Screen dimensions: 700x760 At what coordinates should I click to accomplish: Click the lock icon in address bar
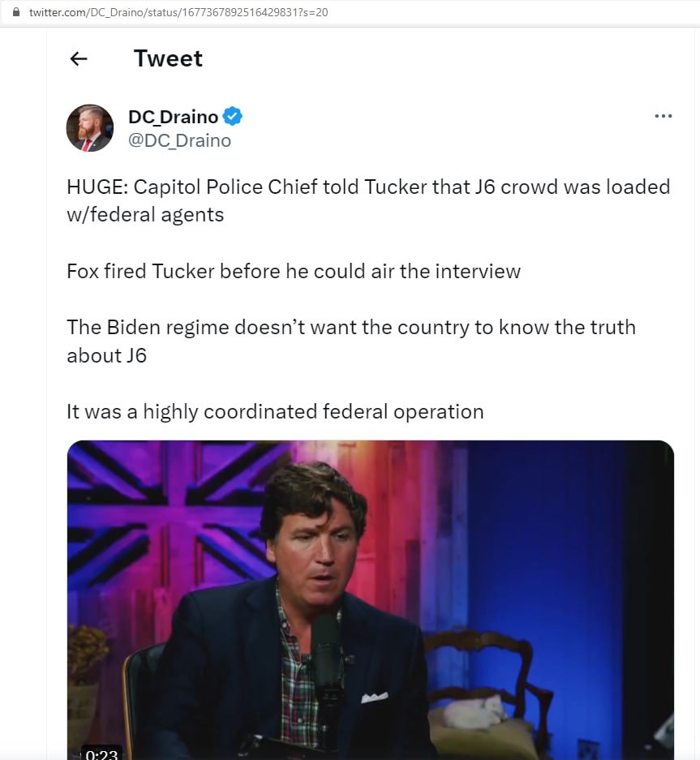[15, 13]
